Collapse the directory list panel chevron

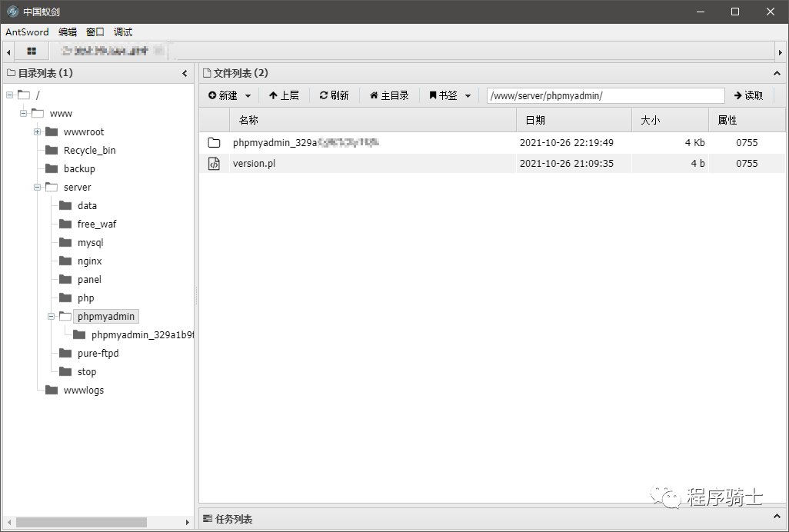[x=185, y=73]
